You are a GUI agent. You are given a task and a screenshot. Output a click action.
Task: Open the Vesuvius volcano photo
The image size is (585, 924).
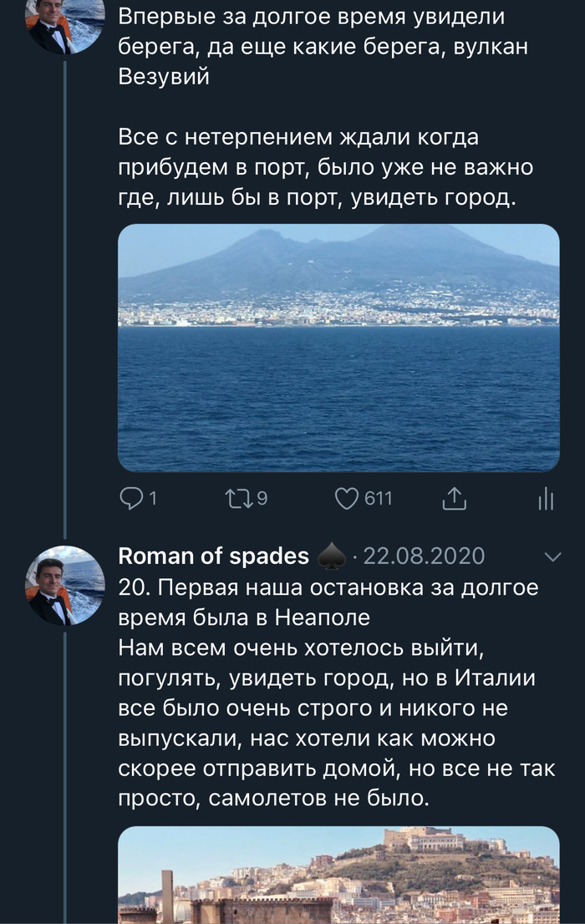(338, 347)
